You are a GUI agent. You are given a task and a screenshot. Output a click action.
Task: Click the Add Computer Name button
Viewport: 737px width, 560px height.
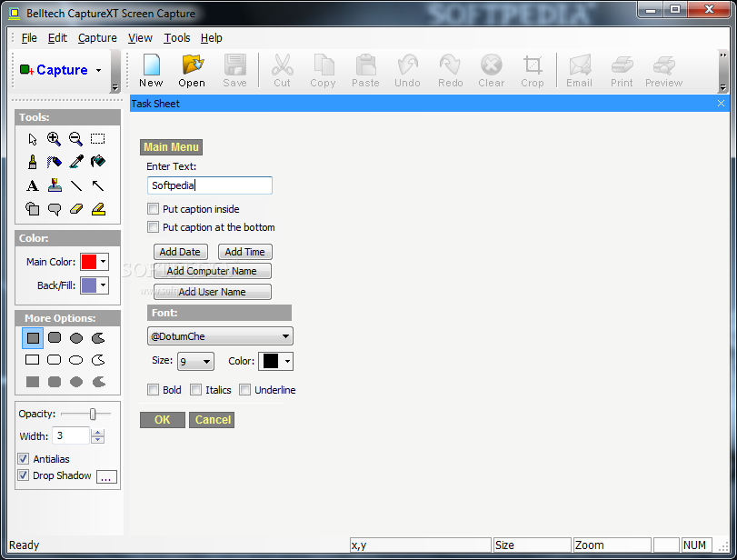(213, 271)
